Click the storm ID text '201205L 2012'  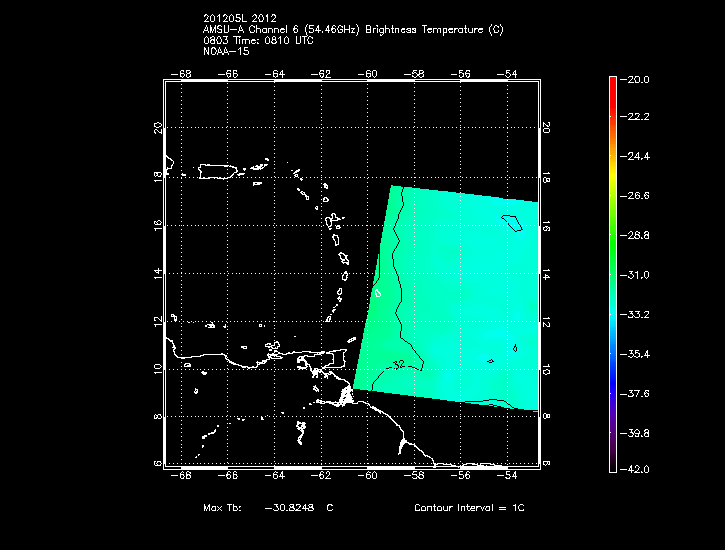point(240,18)
